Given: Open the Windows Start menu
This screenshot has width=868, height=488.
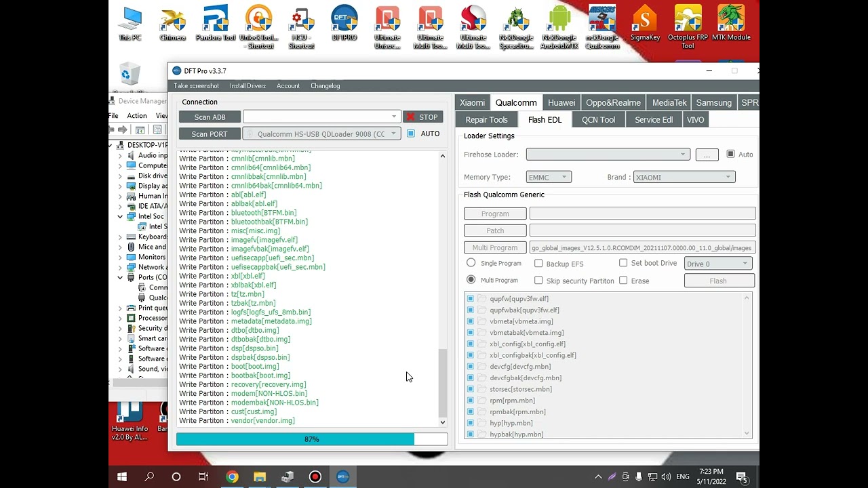Looking at the screenshot, I should click(x=122, y=477).
